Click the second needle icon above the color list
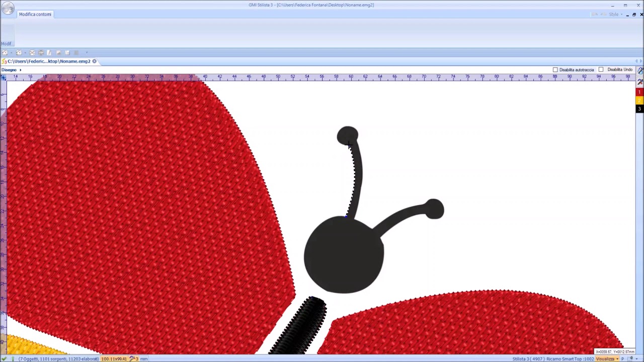Viewport: 644px width, 362px height. tap(640, 82)
